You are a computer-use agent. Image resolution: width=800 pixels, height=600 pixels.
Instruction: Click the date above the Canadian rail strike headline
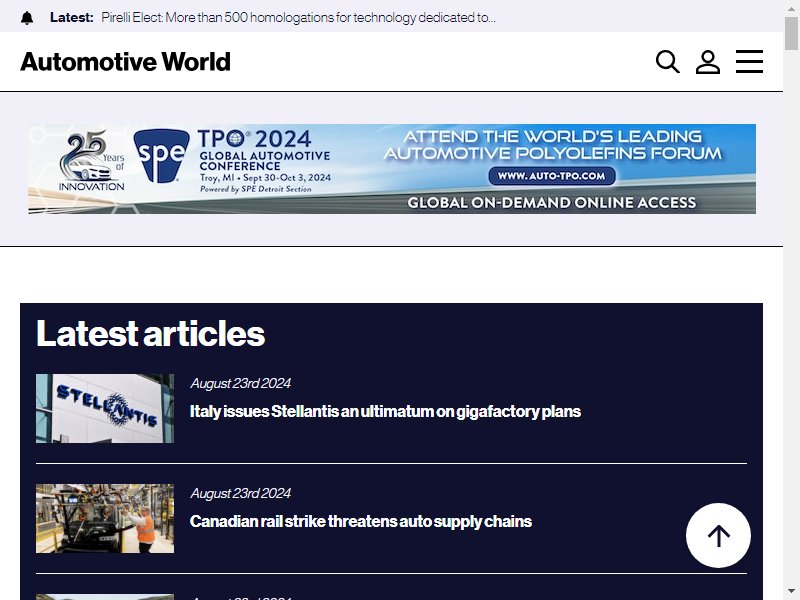pos(240,493)
